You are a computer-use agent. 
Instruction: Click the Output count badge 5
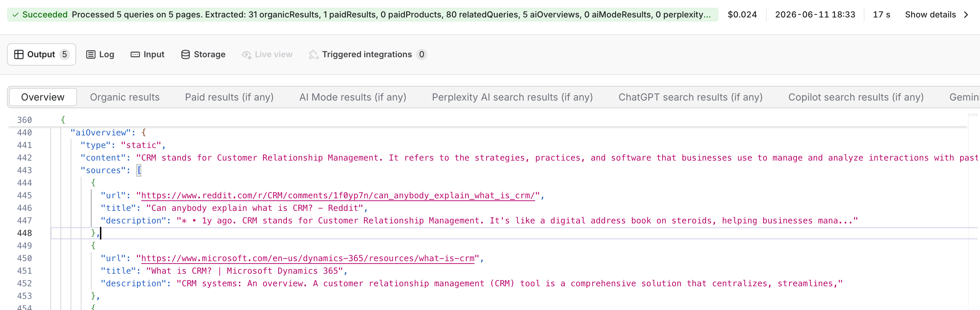click(x=64, y=54)
